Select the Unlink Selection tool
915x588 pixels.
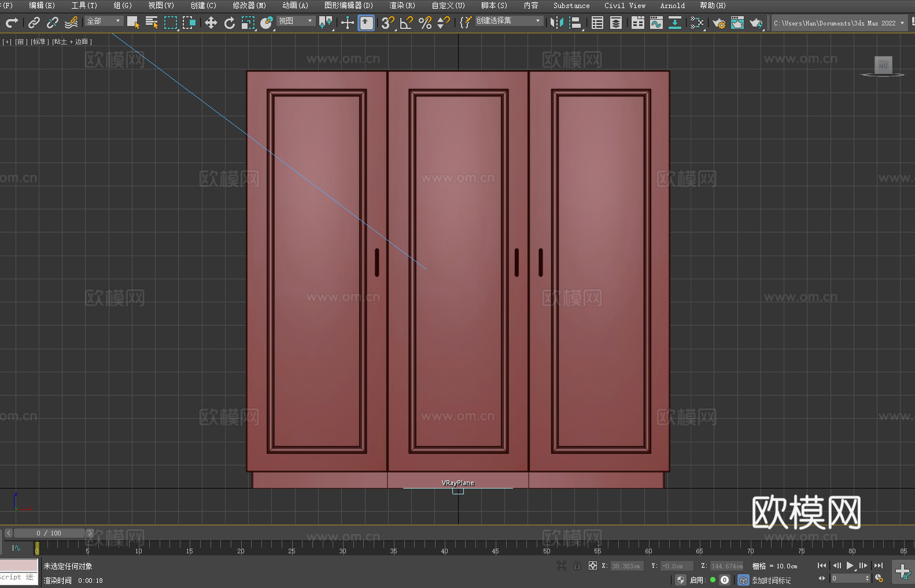click(53, 23)
